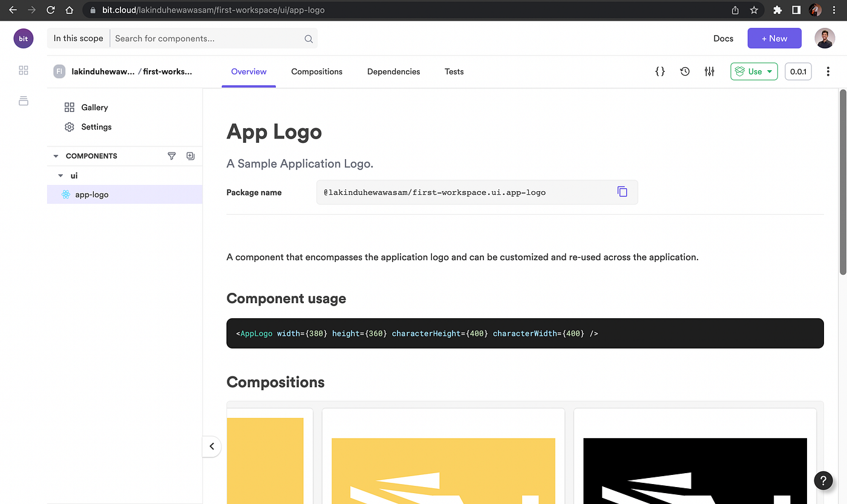Screen dimensions: 847x504
Task: Click the filter components funnel icon
Action: [x=172, y=156]
